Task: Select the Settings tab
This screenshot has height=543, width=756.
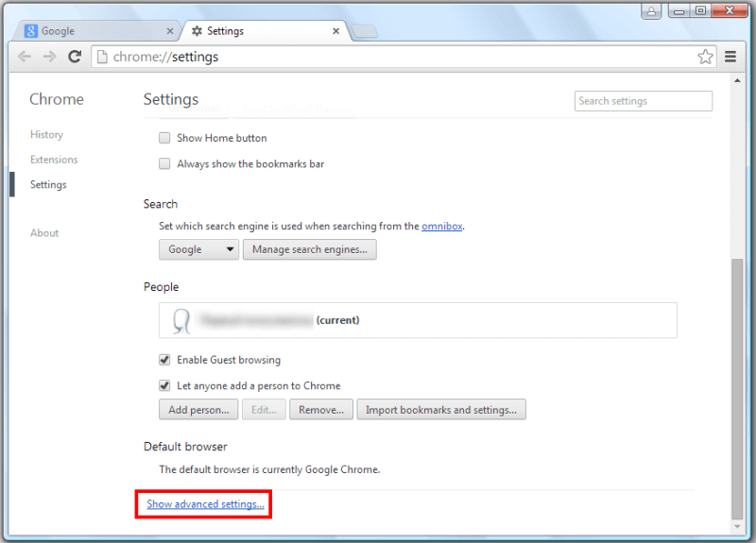Action: point(266,31)
